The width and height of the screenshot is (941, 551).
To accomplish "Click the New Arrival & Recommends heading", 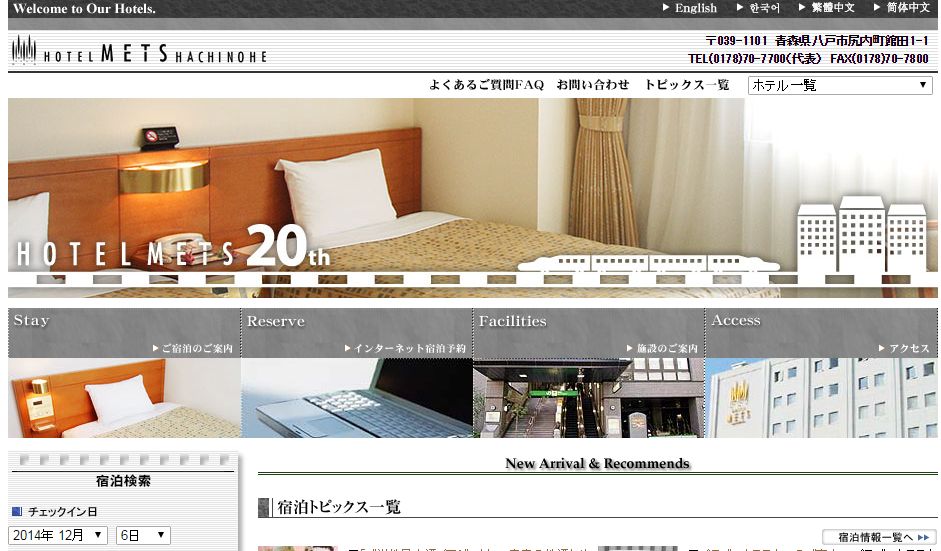I will coord(597,463).
